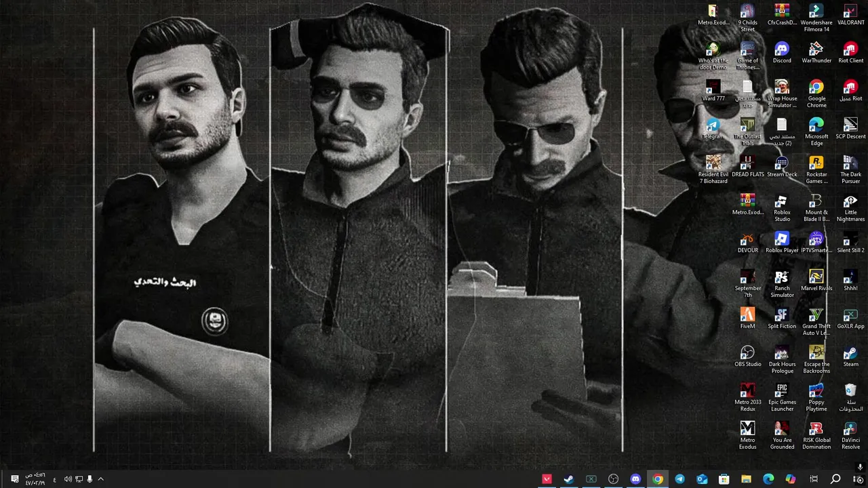
Task: Select The Dark Pursuer desktop icon
Action: click(850, 170)
